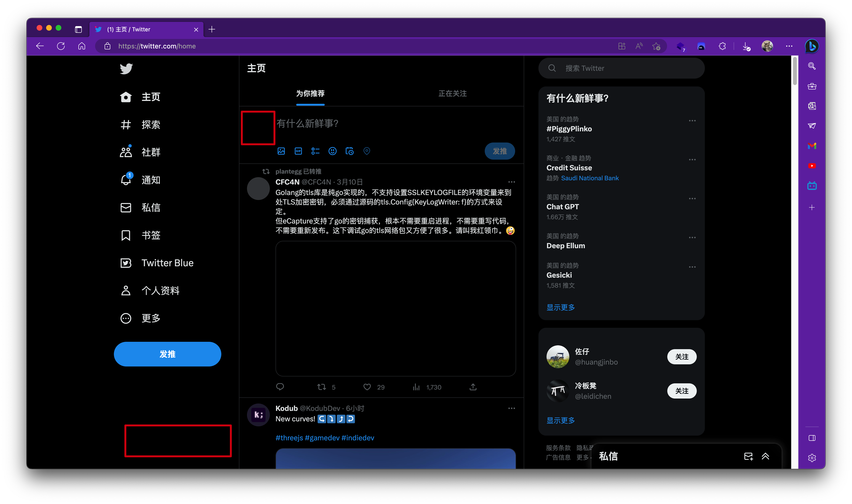Open more options for Credit Suisse trend
Screen dimensions: 852x504
coord(692,160)
